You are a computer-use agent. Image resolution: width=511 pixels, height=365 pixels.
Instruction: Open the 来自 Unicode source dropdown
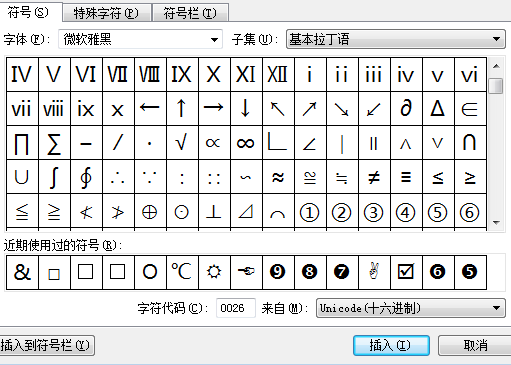point(411,308)
